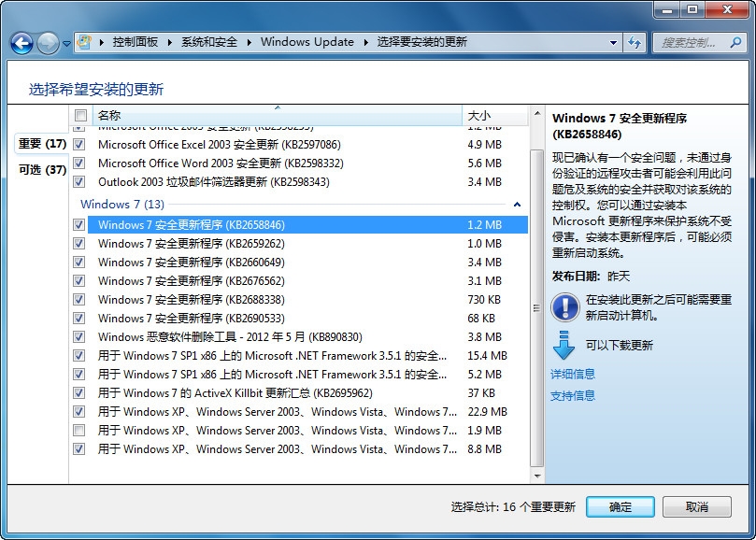Click 选择要安装的更新 breadcrumb
The image size is (756, 540).
[421, 42]
